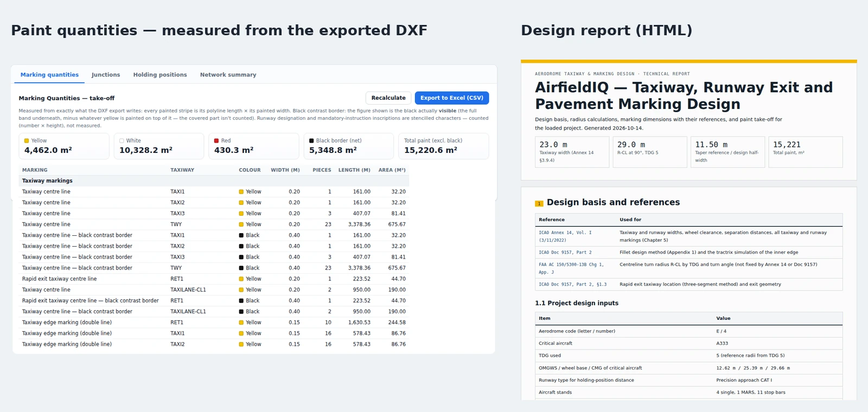Select the 'Taxiway markings' group row
This screenshot has height=412, width=868.
click(214, 181)
